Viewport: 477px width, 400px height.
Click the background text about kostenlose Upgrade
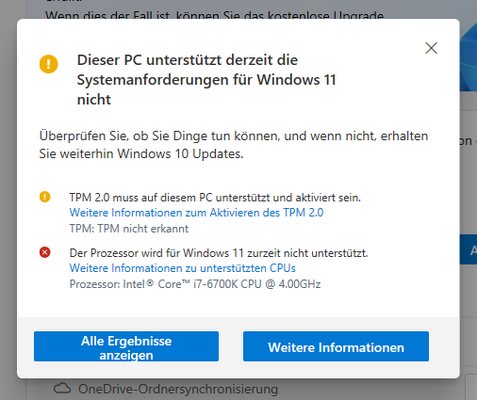214,15
